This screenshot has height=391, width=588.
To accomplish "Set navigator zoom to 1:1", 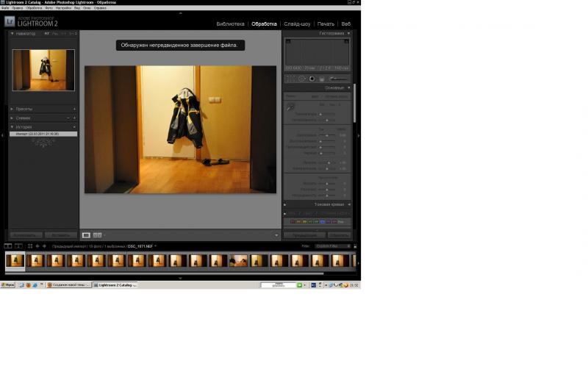I will [64, 34].
